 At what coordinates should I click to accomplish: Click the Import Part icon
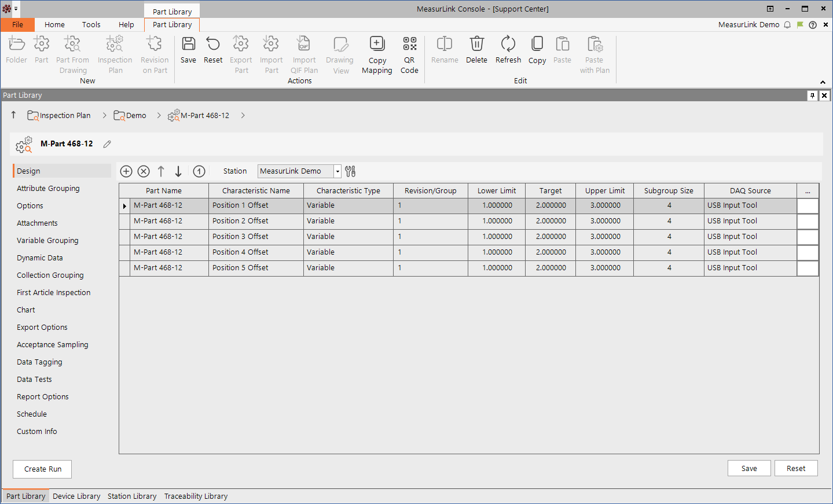point(271,44)
